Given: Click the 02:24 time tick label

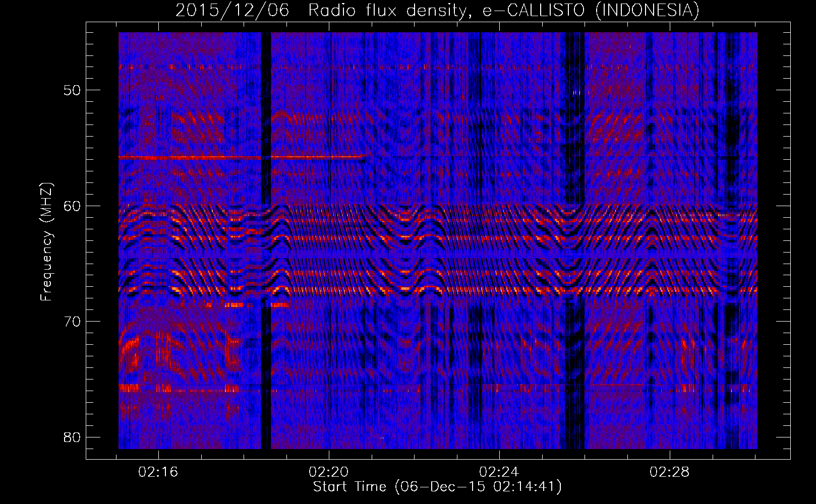Looking at the screenshot, I should pos(499,472).
